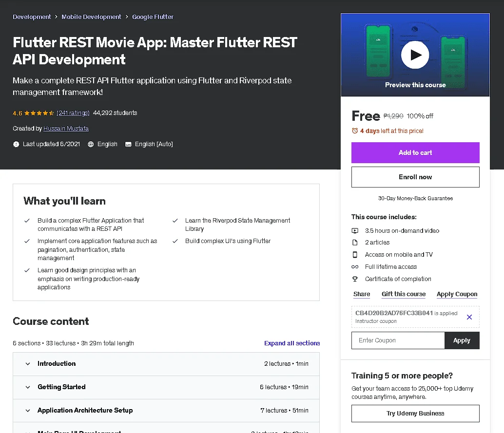504x433 pixels.
Task: Open Mobile Development breadcrumb
Action: [91, 17]
